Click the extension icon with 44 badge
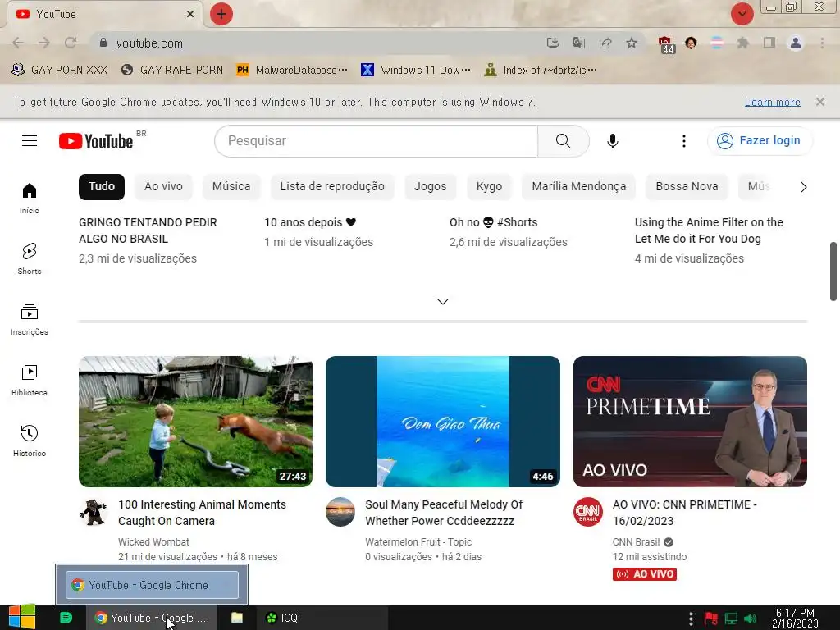 pyautogui.click(x=665, y=44)
